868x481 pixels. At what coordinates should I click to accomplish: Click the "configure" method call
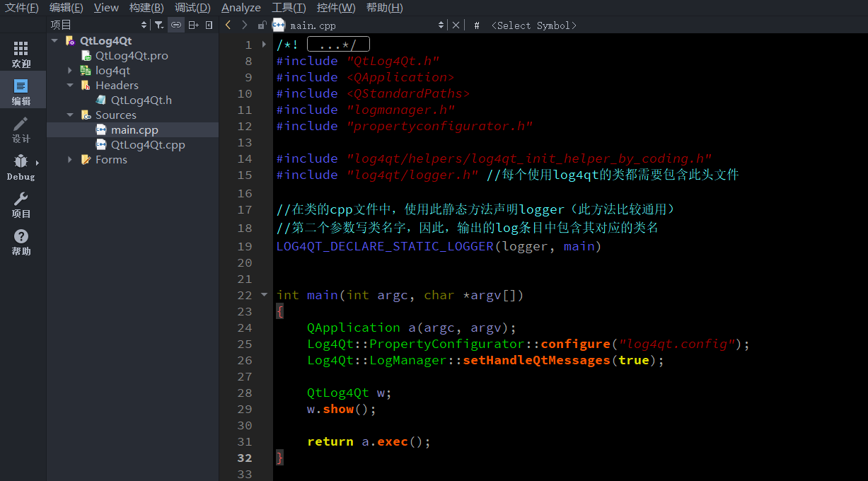575,344
